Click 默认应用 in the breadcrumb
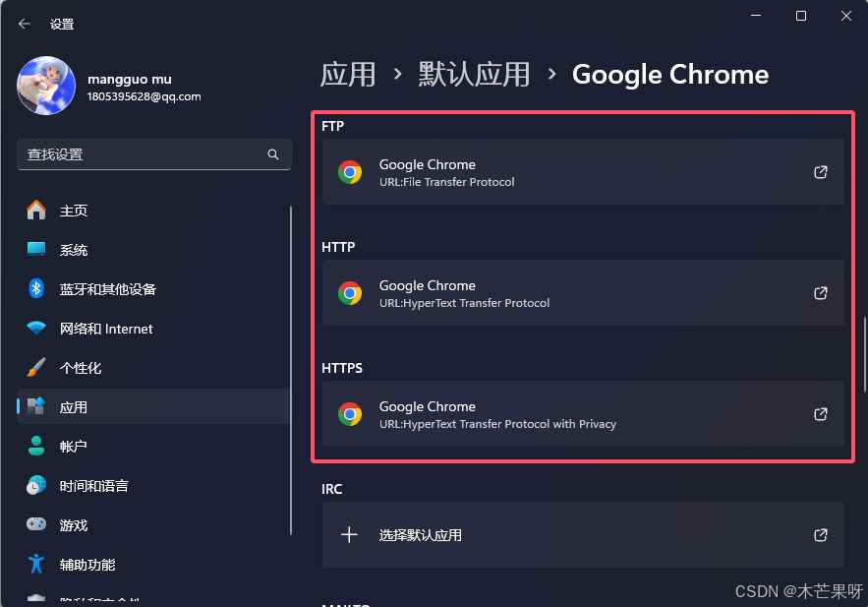868x607 pixels. coord(475,74)
